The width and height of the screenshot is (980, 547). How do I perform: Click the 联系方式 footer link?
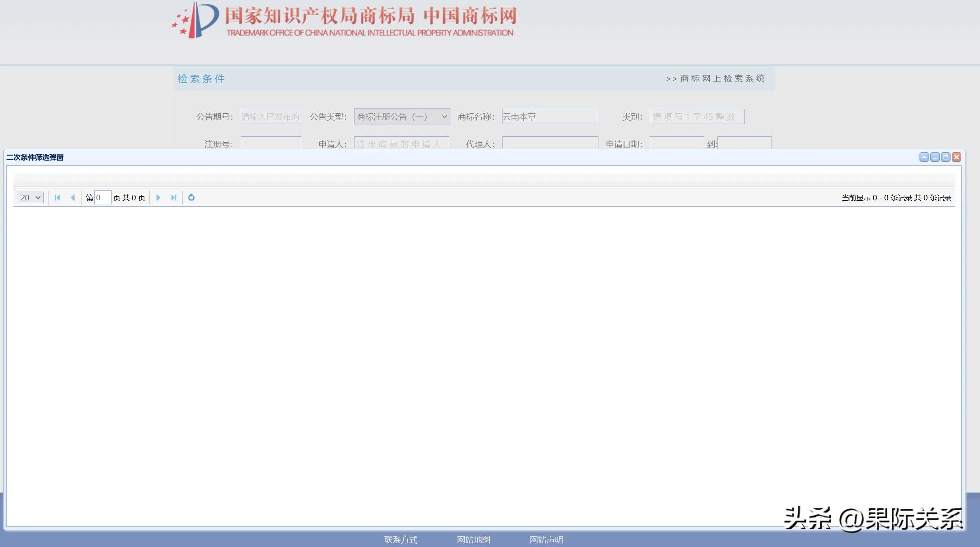point(401,540)
